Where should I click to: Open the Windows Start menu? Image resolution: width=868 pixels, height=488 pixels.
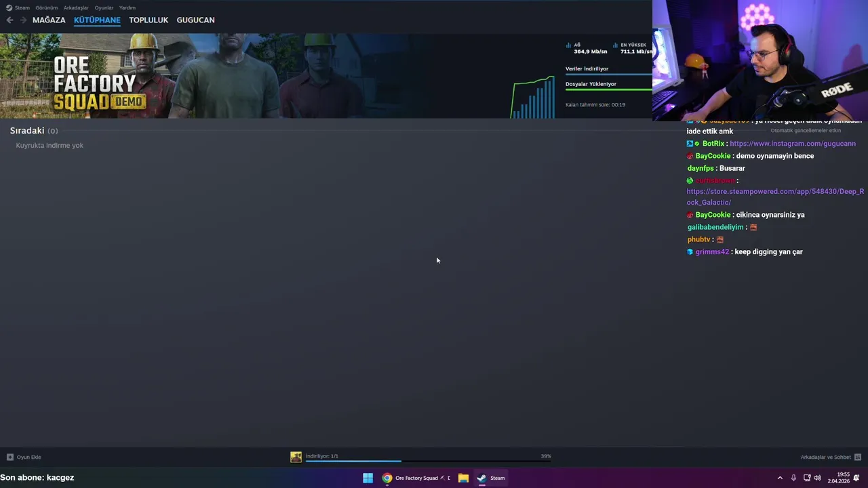point(368,478)
